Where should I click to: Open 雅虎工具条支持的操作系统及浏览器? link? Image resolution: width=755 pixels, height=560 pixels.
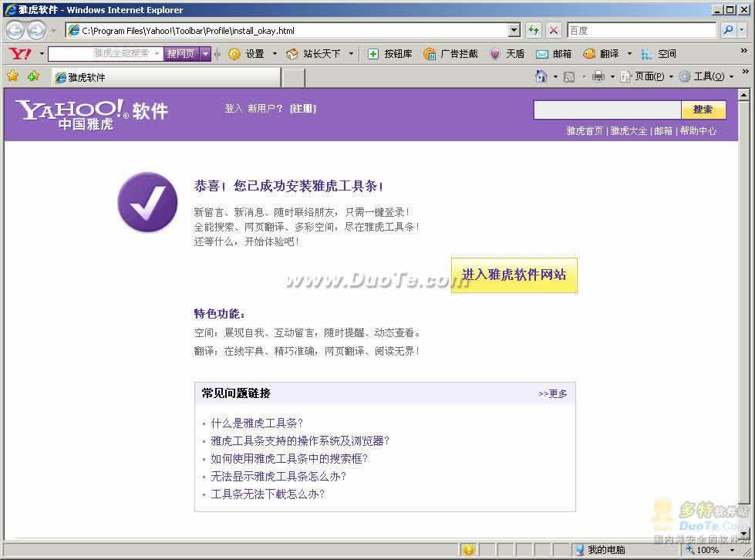pos(299,441)
